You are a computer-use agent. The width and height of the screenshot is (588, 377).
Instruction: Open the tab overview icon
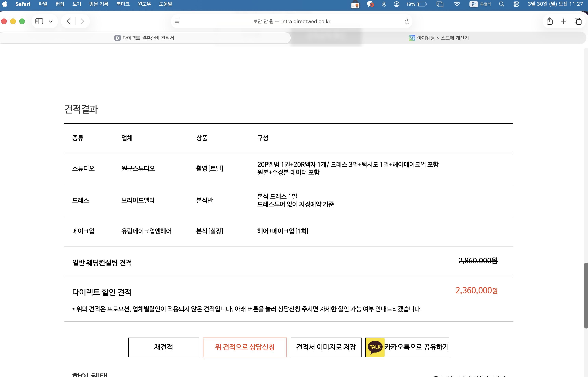pyautogui.click(x=578, y=21)
